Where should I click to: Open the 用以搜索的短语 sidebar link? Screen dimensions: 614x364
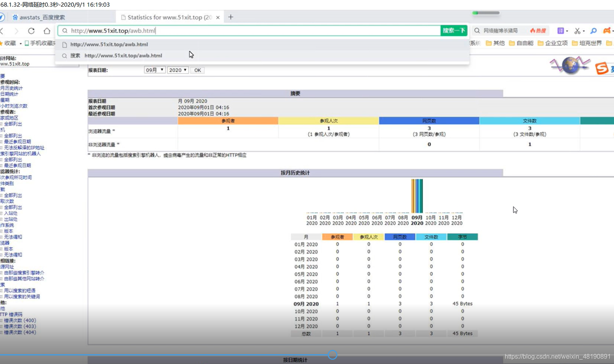[20, 291]
